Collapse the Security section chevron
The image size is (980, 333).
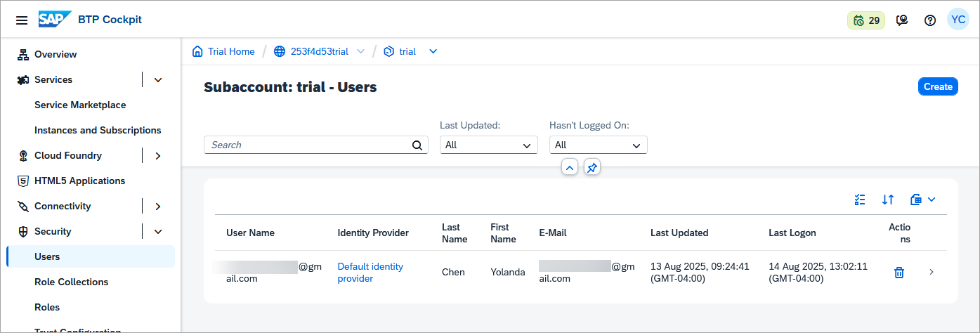(x=158, y=231)
